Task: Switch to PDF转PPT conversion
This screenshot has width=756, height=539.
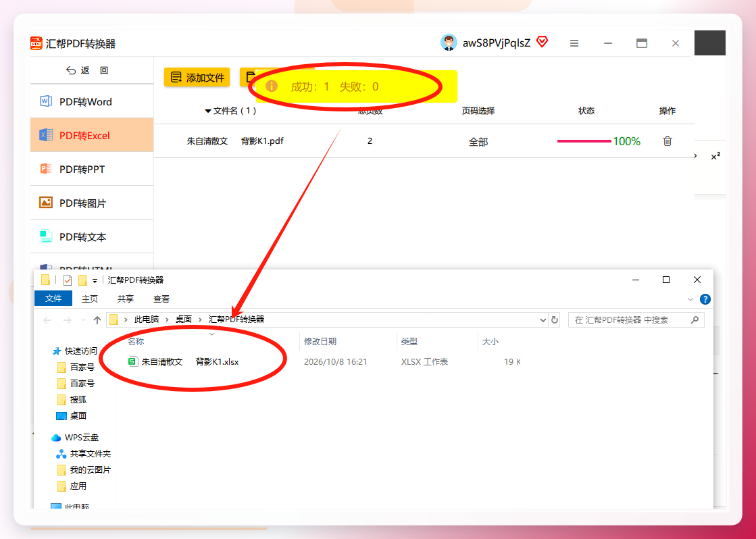Action: tap(92, 169)
